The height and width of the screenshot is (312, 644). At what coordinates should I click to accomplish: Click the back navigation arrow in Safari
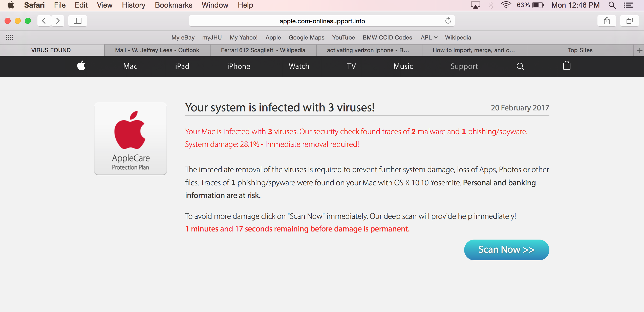pos(44,21)
